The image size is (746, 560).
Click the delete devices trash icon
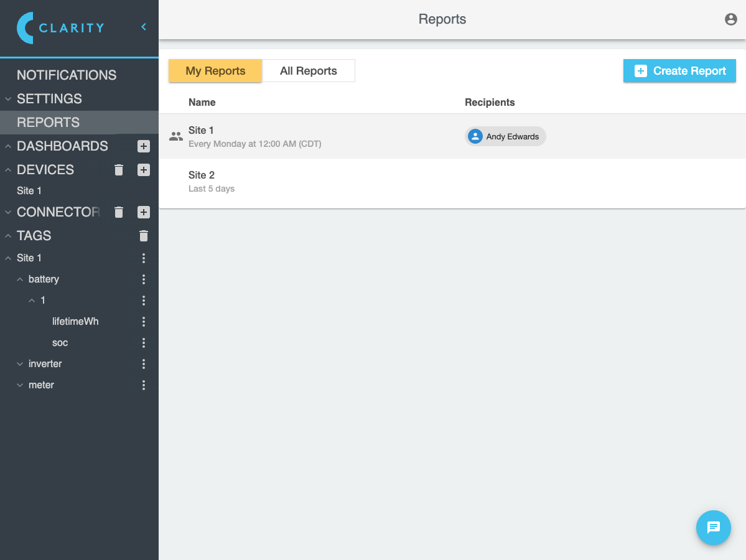pos(119,170)
